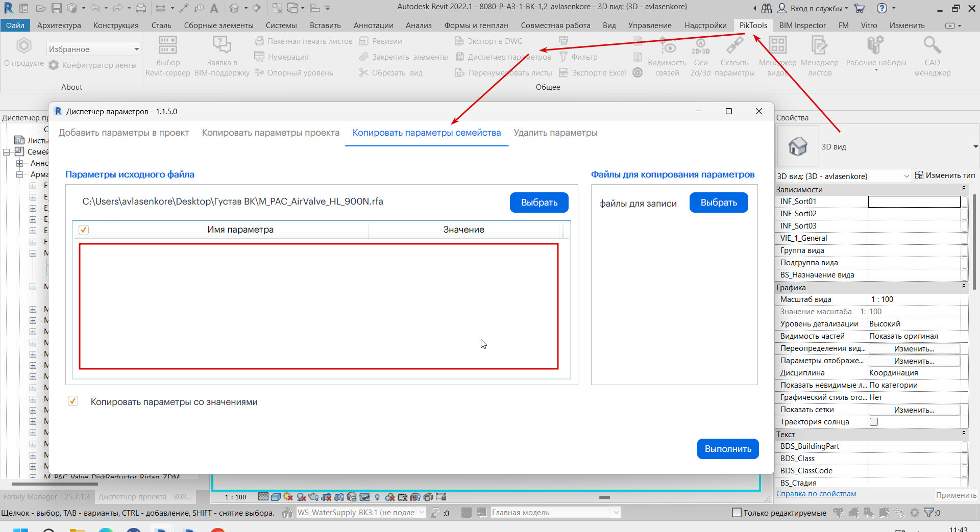Click the Экспорт в Excel ribbon command

coord(593,73)
